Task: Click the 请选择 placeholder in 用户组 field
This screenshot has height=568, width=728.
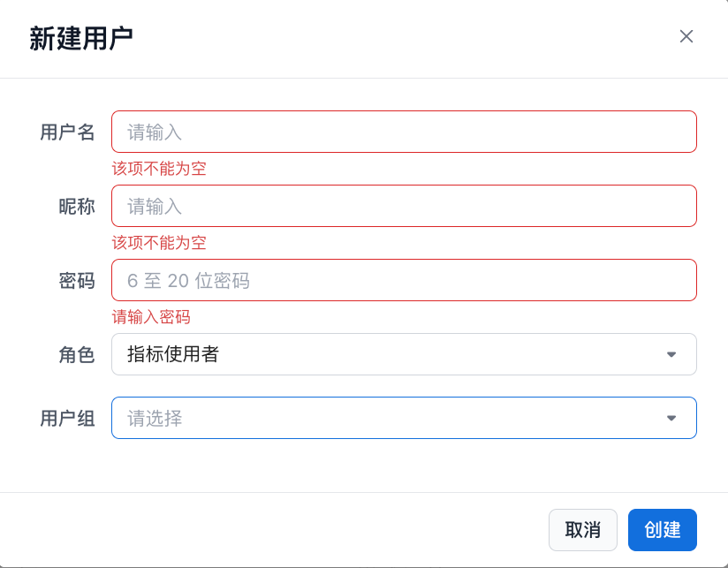Action: [x=155, y=418]
